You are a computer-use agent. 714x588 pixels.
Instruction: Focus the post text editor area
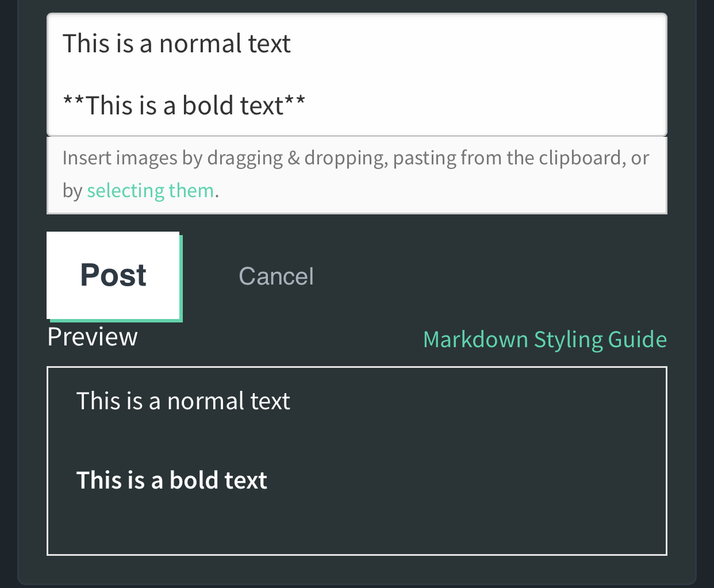pos(357,75)
